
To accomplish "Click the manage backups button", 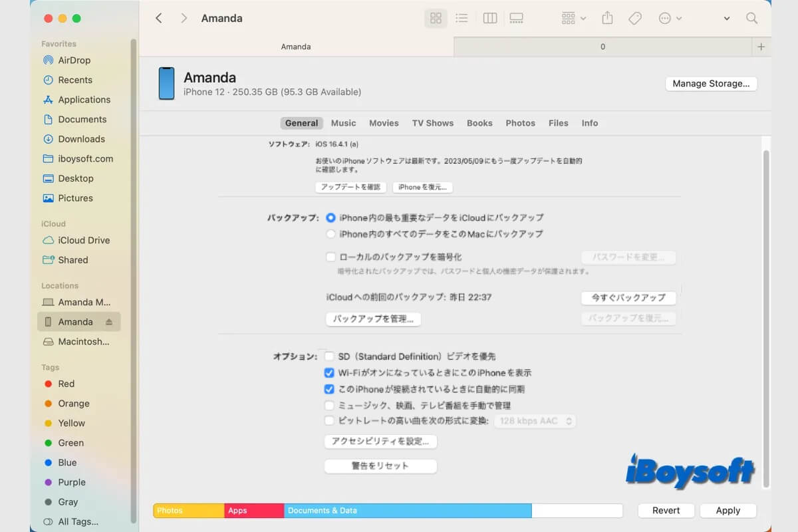I will click(x=373, y=319).
